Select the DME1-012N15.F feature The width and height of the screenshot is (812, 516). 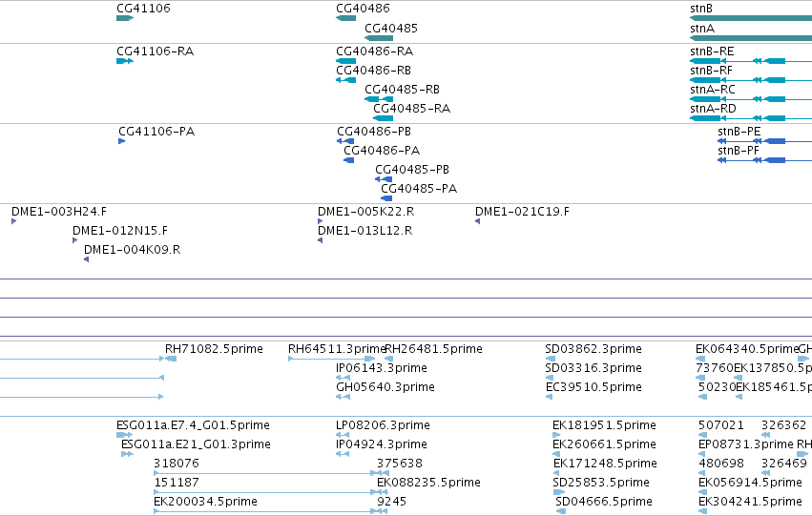point(120,231)
